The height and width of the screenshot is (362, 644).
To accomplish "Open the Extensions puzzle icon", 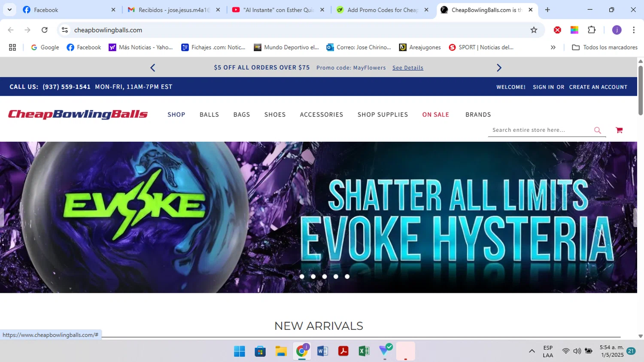I will [x=592, y=30].
